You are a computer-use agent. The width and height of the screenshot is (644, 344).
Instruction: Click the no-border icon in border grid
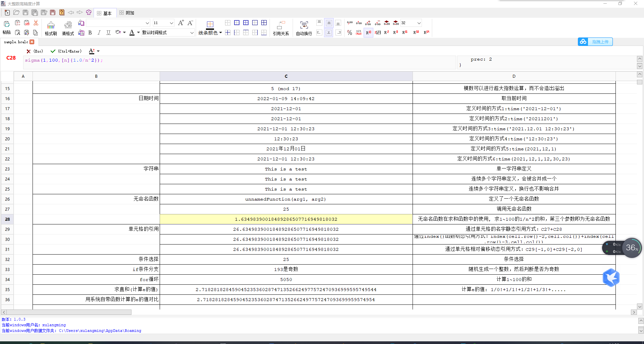click(228, 23)
